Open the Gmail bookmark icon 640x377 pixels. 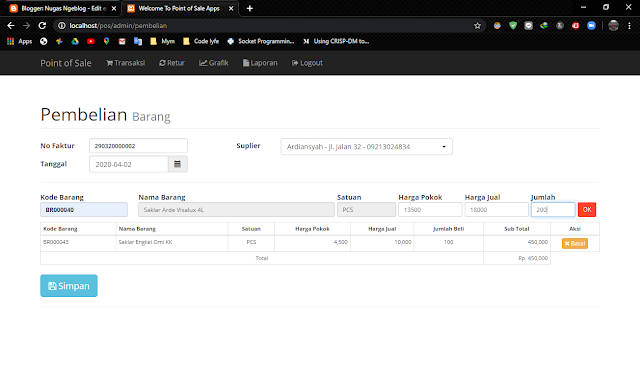[122, 41]
